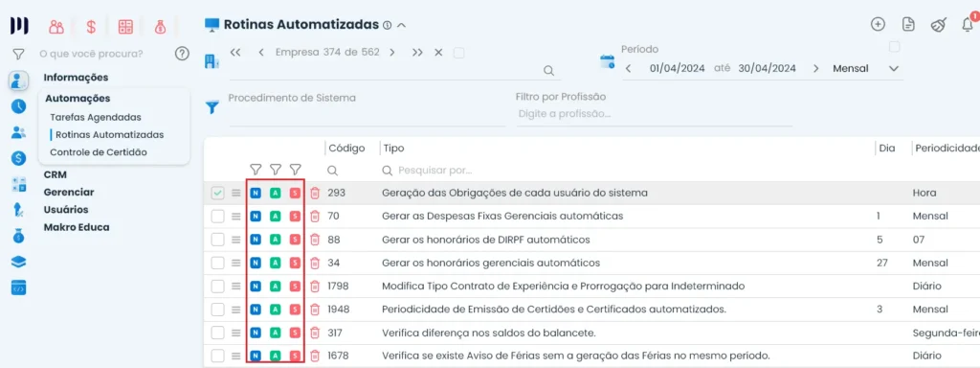
Task: Advance to next period arrow
Action: 815,68
